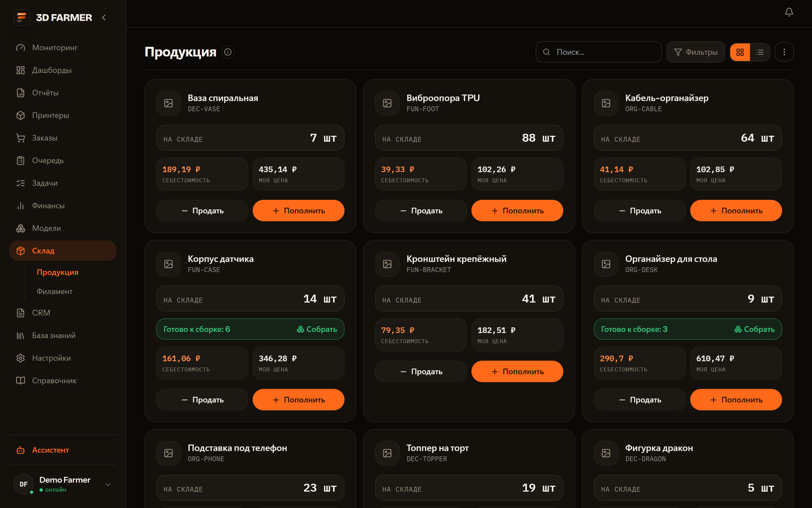
Task: Select the Продукция submenu item
Action: click(58, 272)
